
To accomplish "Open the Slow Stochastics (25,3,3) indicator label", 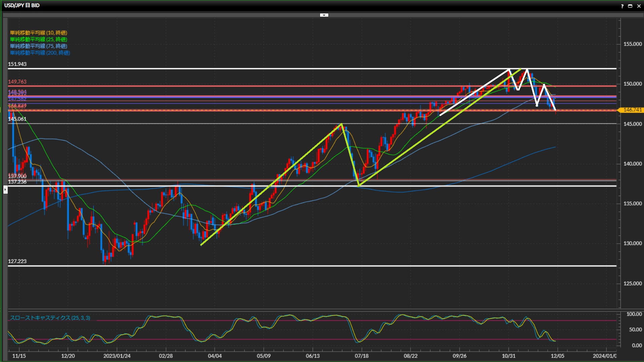I will [50, 318].
